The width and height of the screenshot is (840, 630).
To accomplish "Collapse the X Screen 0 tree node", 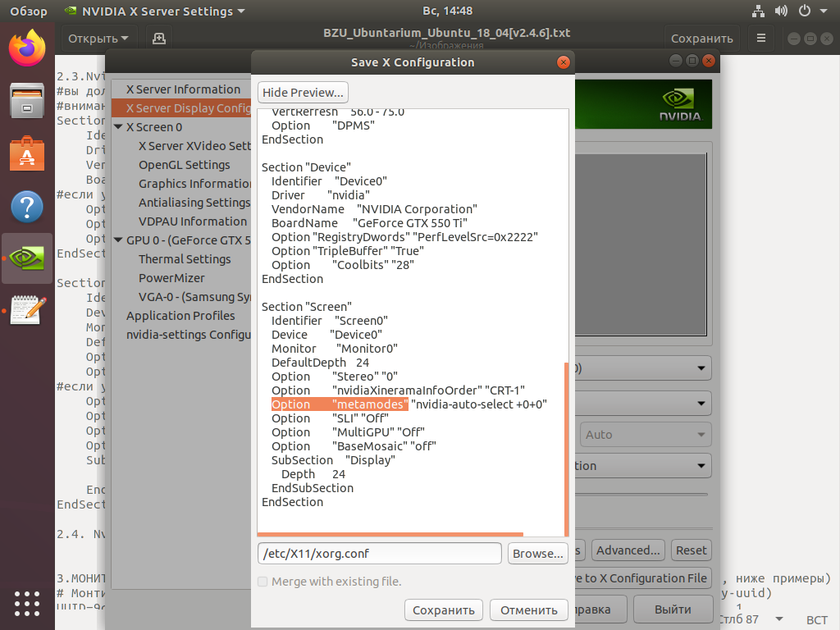I will pyautogui.click(x=118, y=127).
